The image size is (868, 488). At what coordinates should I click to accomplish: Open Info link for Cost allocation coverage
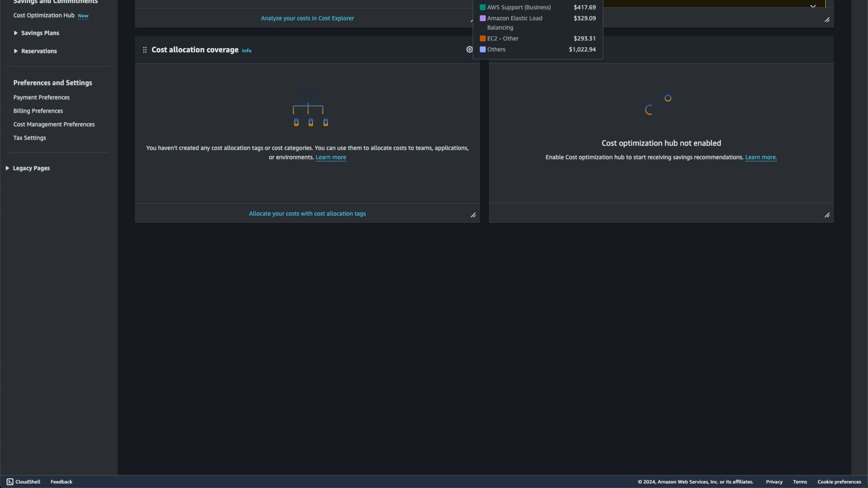[246, 51]
